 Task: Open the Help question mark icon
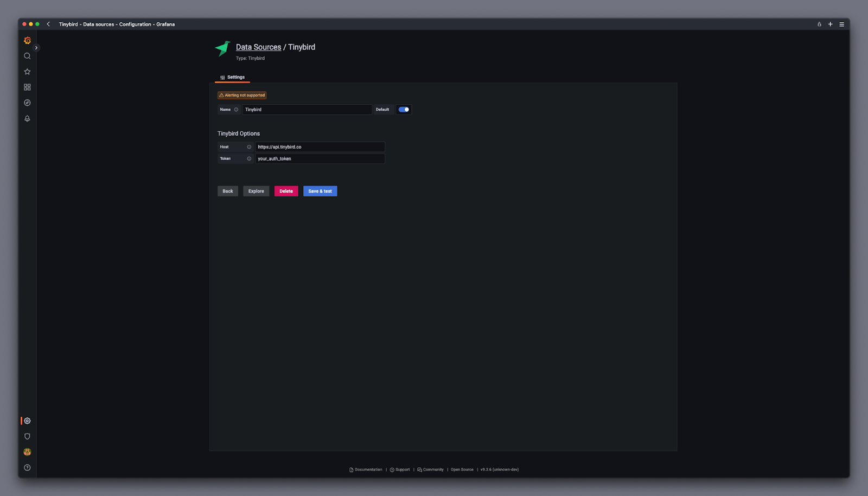27,467
